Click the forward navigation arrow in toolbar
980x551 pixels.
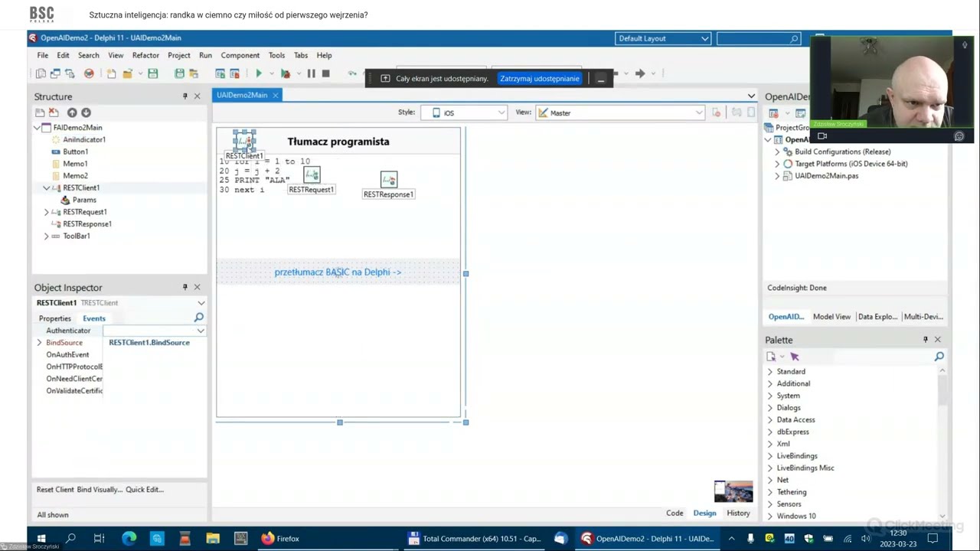coord(640,73)
